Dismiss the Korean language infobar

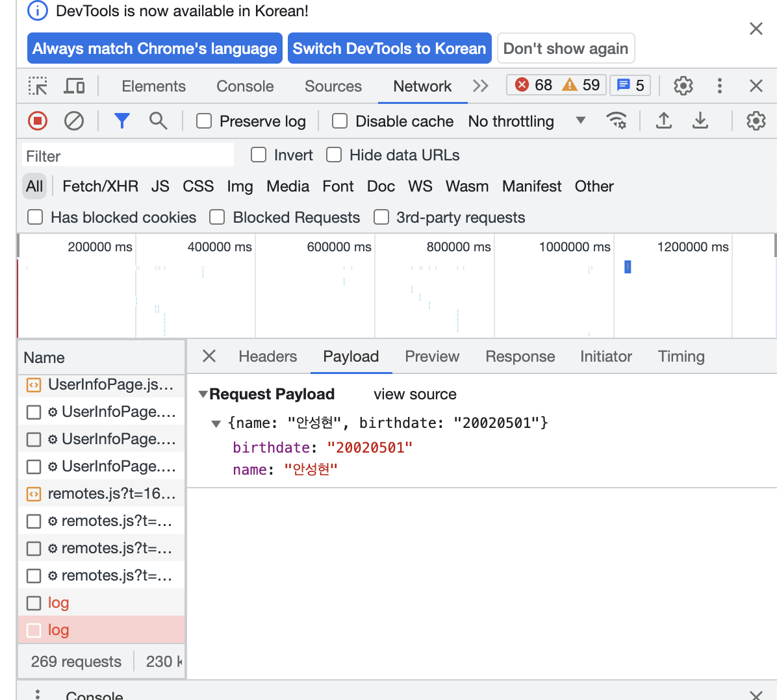coord(756,29)
